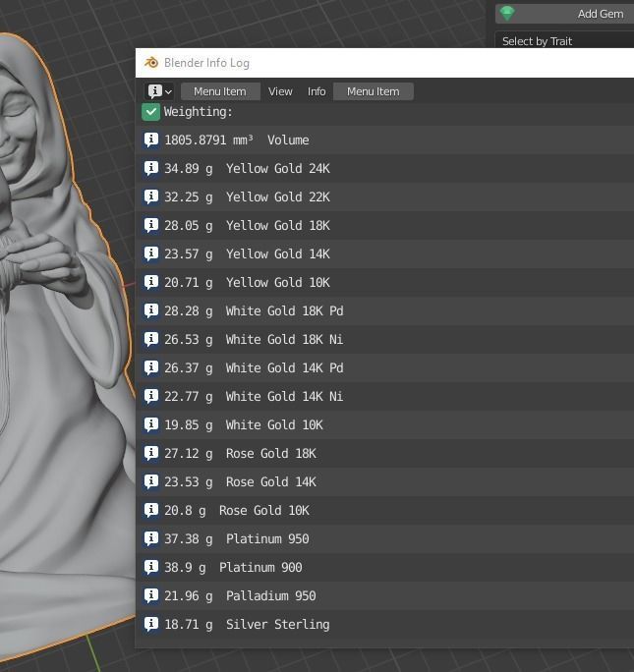Select the 21.96 g Palladium 950 row
Viewport: 634px width, 672px height.
click(384, 596)
